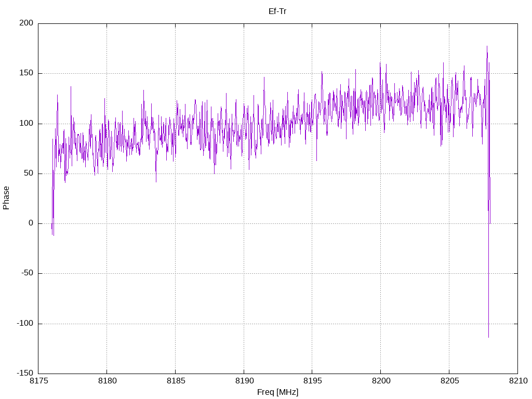Select the 8185 x-axis tick label

pos(176,381)
